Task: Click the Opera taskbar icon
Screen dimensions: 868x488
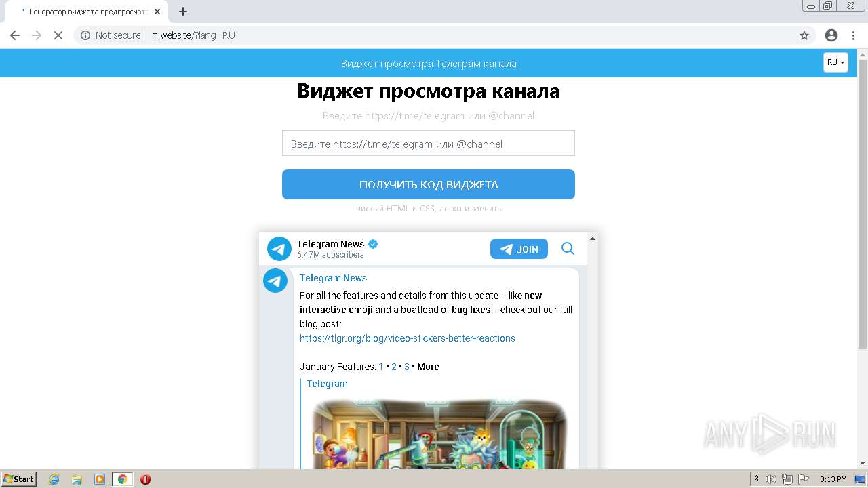Action: pyautogui.click(x=145, y=479)
